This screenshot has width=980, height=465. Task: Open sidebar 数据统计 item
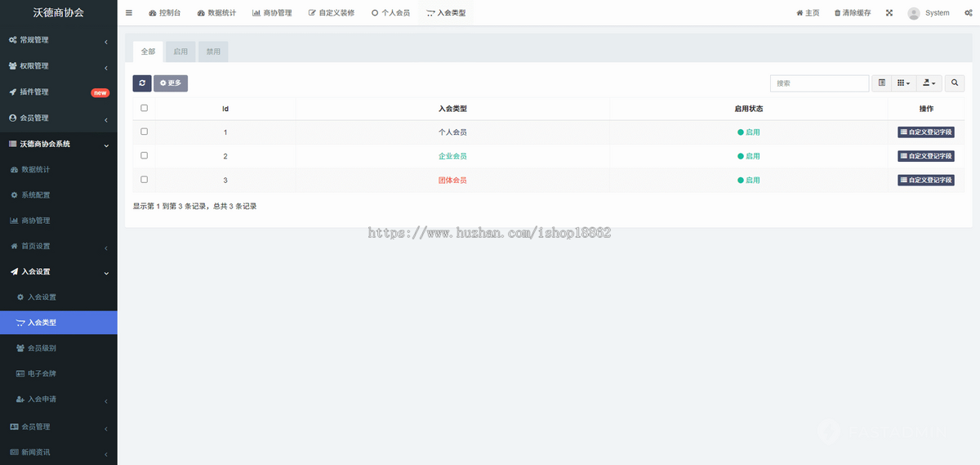(59, 169)
